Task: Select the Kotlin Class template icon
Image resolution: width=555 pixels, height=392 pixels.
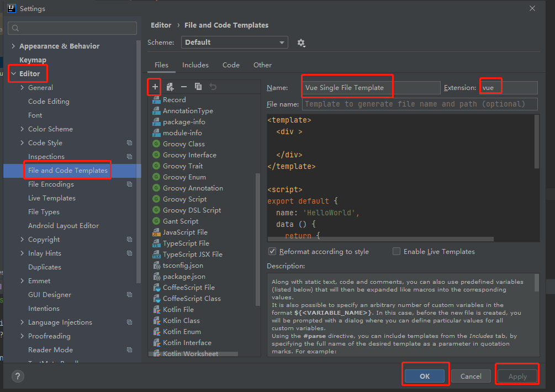Action: coord(156,321)
